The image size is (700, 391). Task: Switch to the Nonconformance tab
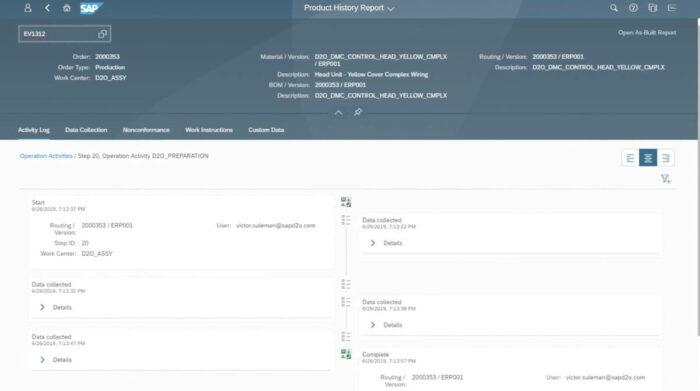(x=146, y=130)
